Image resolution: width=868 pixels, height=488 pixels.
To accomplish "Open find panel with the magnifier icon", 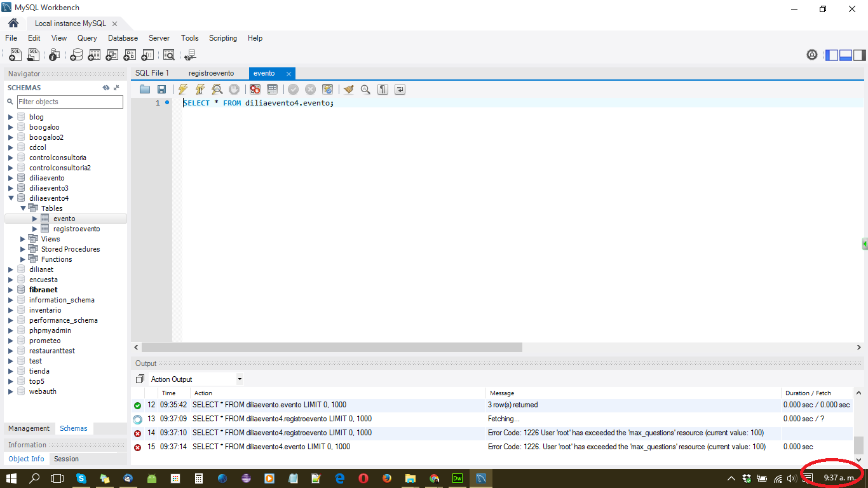I will click(365, 90).
